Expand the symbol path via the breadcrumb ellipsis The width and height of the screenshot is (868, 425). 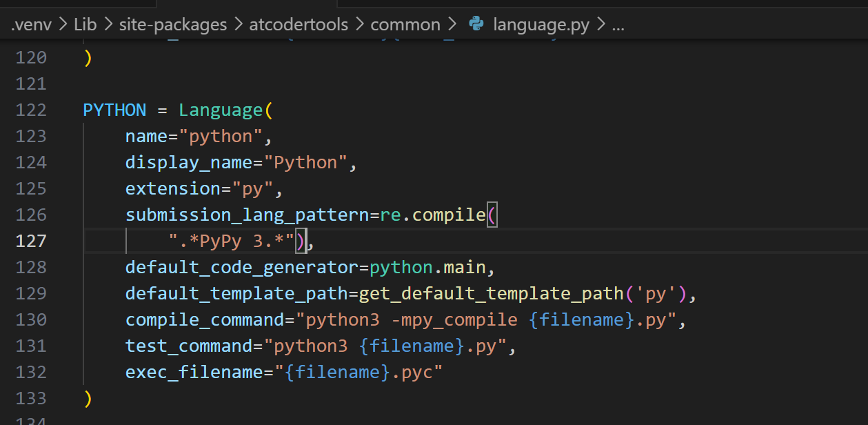pyautogui.click(x=618, y=26)
